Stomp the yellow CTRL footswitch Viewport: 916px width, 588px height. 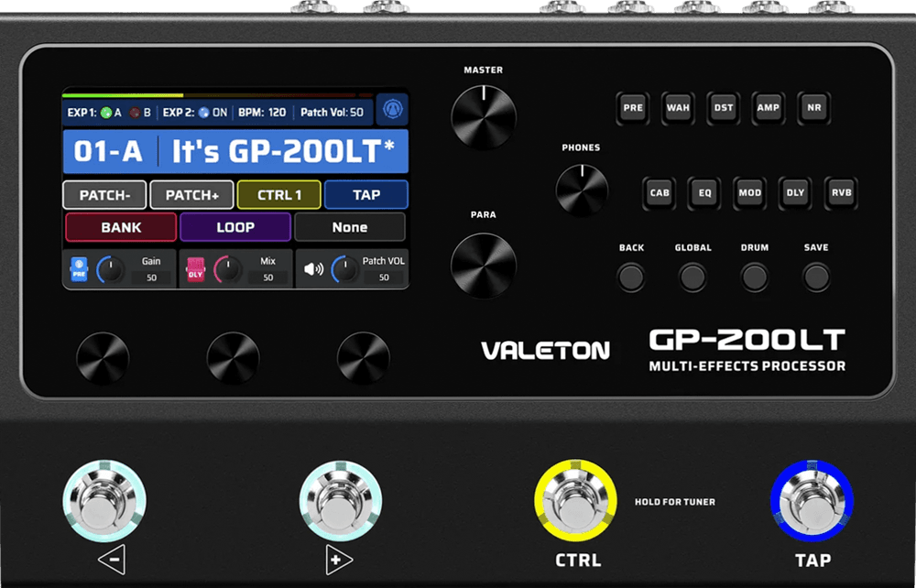(575, 501)
